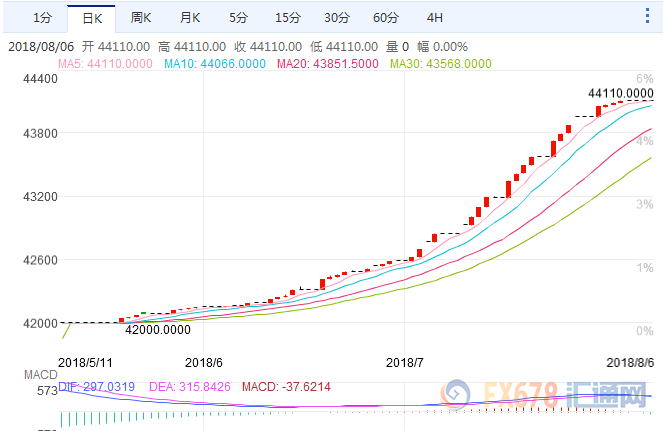Select the 日K daily chart tab
The image size is (664, 431).
click(91, 18)
